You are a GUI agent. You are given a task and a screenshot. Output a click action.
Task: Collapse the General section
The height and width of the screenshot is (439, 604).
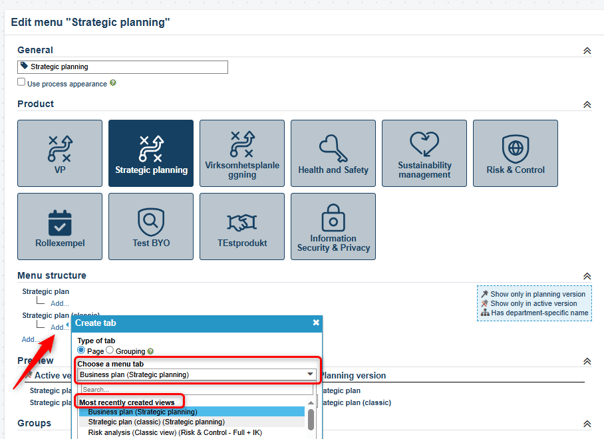[x=587, y=51]
